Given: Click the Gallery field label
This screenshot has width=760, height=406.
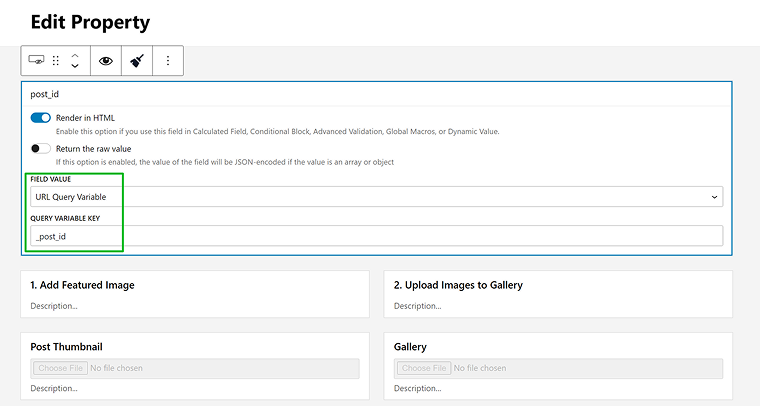Looking at the screenshot, I should point(410,347).
